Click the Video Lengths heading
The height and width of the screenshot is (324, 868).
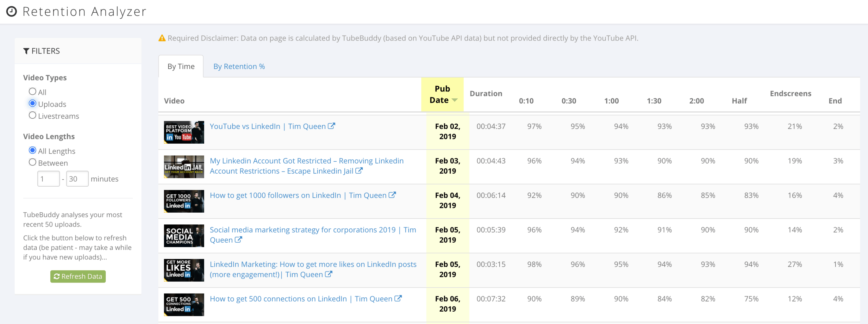pos(49,136)
